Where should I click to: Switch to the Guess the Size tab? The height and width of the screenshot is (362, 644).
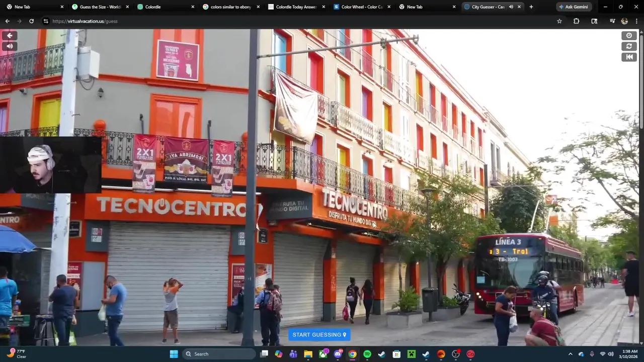[x=101, y=7]
